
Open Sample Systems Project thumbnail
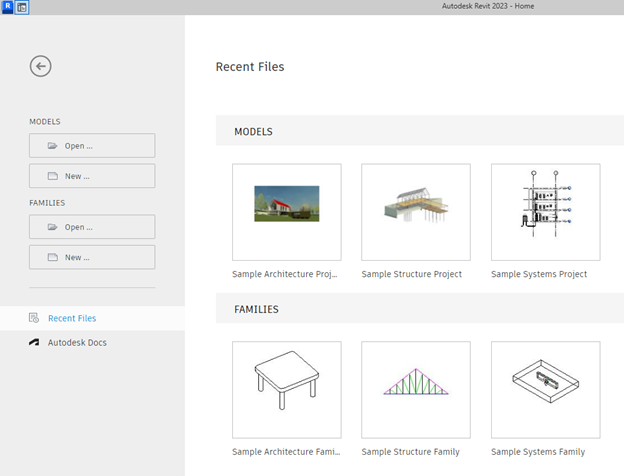546,211
